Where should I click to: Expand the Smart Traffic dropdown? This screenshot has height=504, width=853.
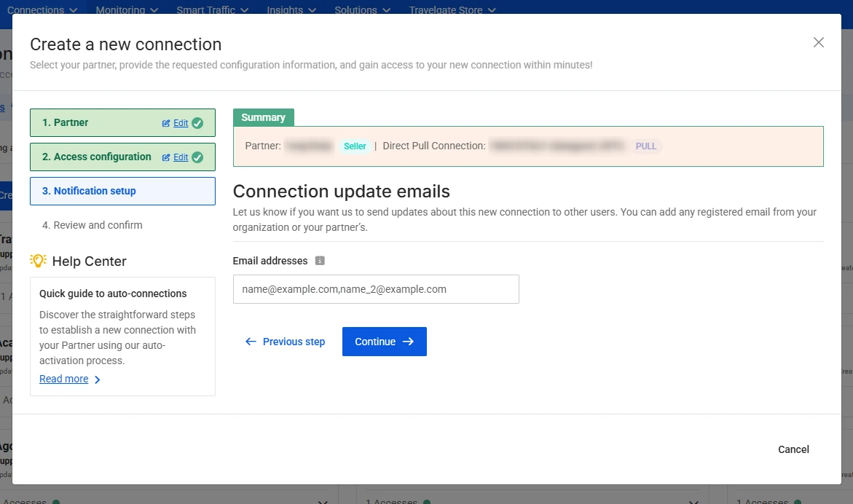click(212, 10)
